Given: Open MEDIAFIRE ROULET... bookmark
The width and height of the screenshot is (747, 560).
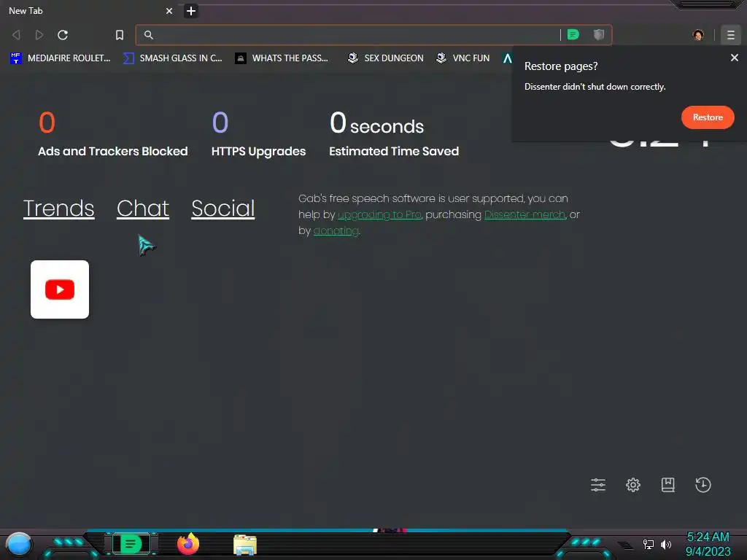Looking at the screenshot, I should coord(60,58).
